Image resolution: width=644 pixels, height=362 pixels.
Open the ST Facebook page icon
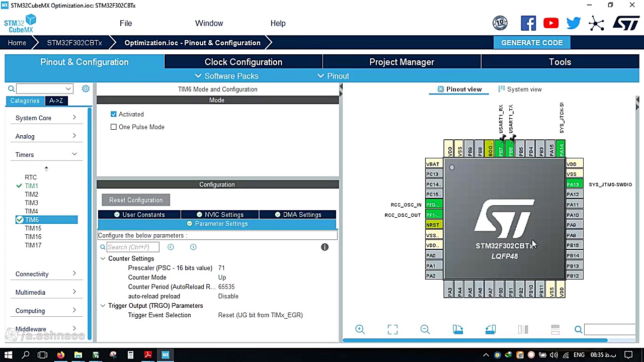pyautogui.click(x=528, y=23)
